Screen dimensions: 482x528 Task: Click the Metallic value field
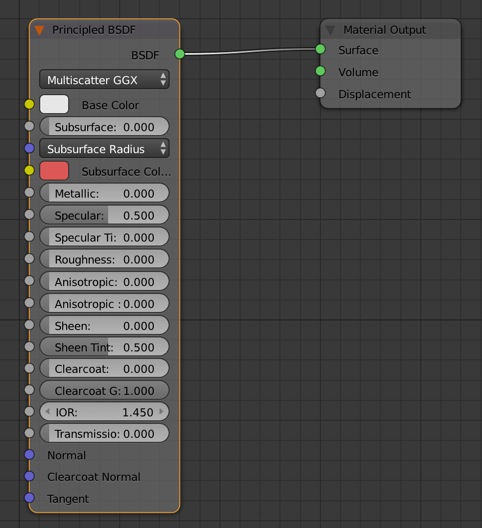pos(104,193)
